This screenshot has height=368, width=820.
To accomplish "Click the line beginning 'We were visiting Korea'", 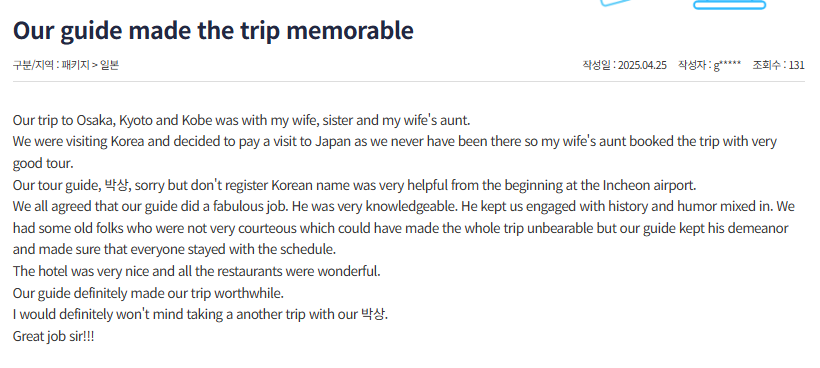I will [x=395, y=142].
